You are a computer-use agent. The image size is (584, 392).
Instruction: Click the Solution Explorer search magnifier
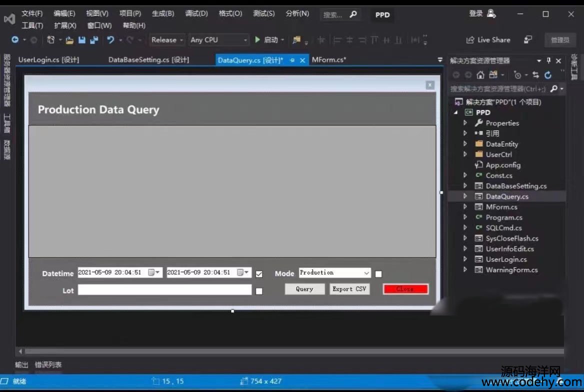tap(554, 88)
